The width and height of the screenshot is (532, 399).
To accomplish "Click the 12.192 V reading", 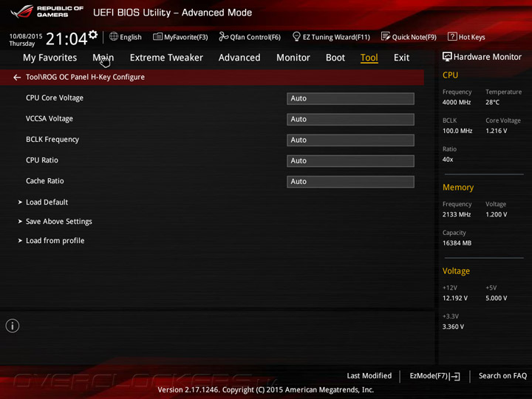I will [455, 299].
